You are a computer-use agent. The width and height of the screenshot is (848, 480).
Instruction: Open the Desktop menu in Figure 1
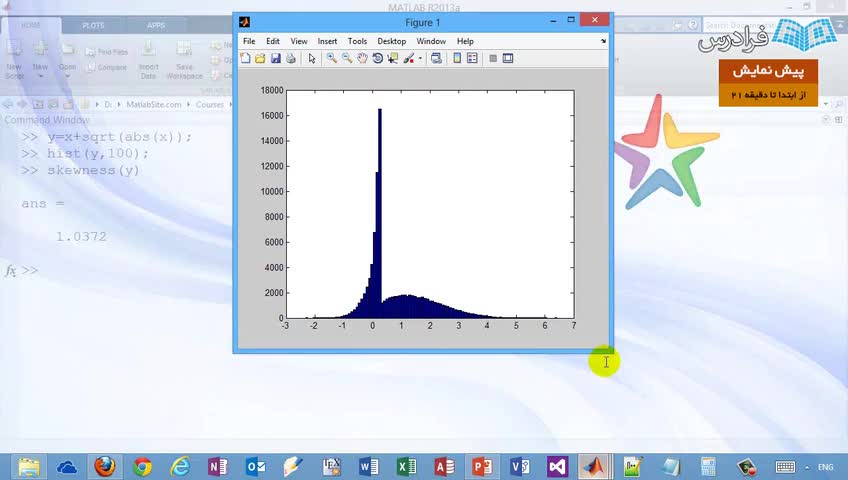(x=392, y=41)
